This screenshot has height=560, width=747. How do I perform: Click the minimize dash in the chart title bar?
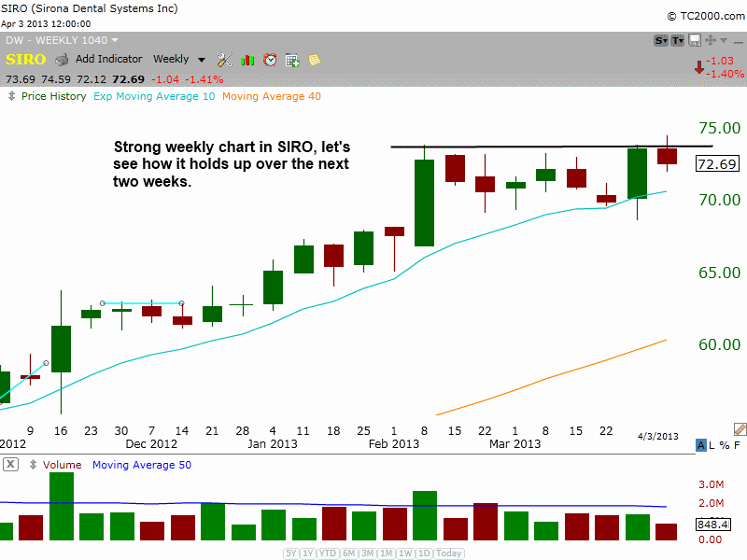point(739,43)
